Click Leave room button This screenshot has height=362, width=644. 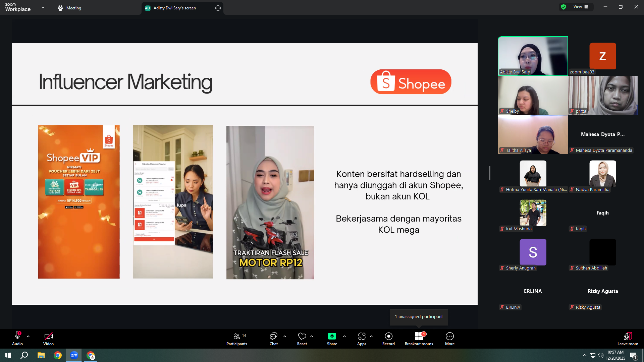[x=628, y=339]
